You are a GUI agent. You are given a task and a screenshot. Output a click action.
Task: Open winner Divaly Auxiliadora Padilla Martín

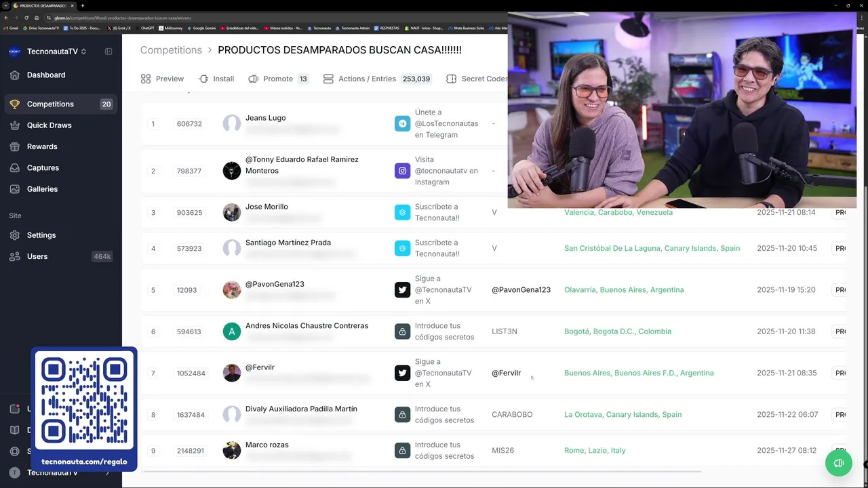tap(301, 409)
